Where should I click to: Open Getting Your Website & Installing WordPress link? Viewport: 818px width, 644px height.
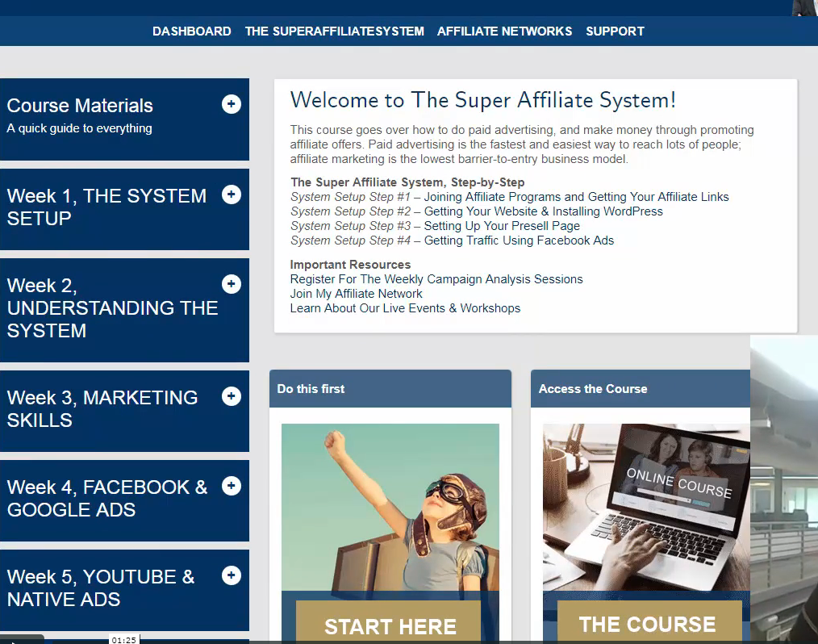543,211
